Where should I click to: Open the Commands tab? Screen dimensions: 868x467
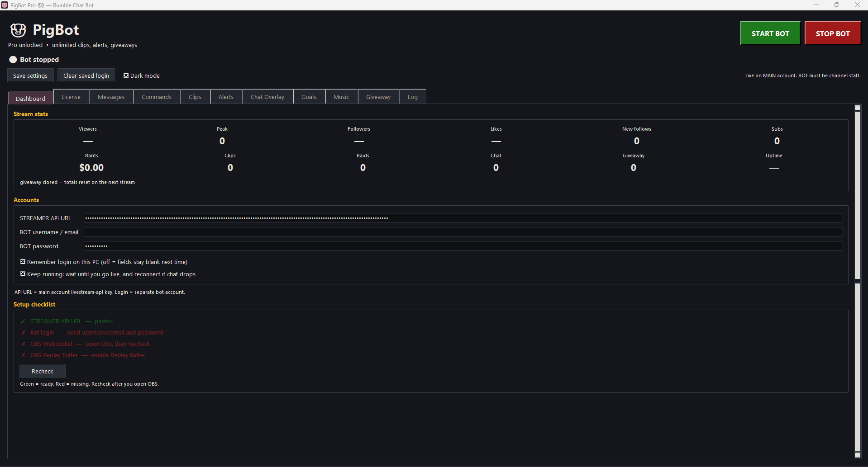(157, 97)
